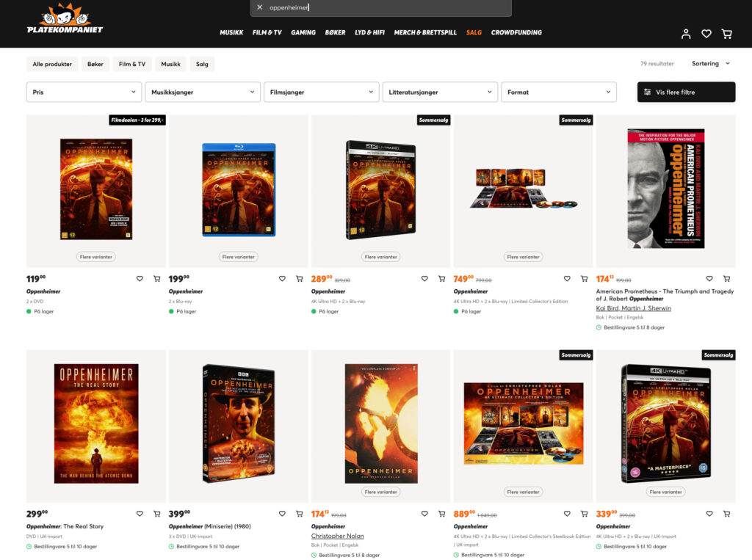
Task: Add 339 kr UK-import 4K to cart
Action: 726,514
